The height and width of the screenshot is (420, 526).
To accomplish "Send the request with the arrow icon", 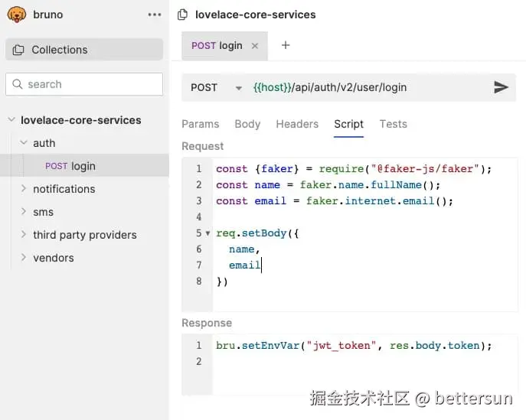I will point(501,87).
